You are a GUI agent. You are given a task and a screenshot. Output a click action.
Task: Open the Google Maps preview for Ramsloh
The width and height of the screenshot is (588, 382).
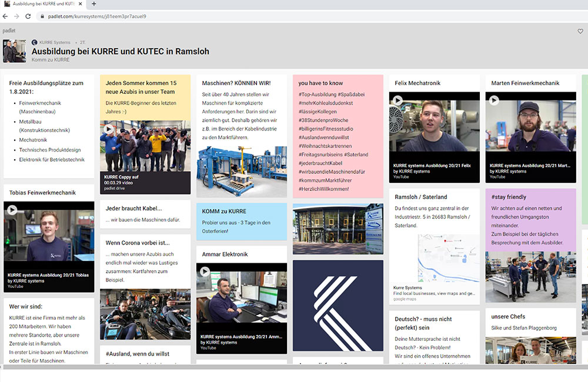449,258
